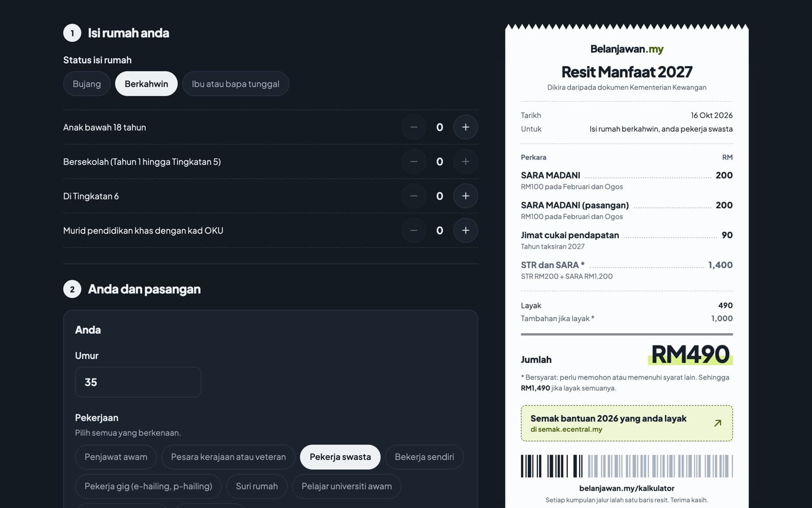Click the arrow icon on Semak bantuan card
The height and width of the screenshot is (508, 812).
(718, 423)
